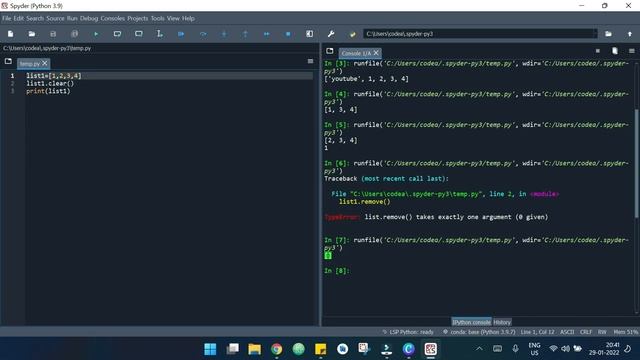Click LSP Python: ready status
Screen dimensions: 640x360
click(x=408, y=332)
